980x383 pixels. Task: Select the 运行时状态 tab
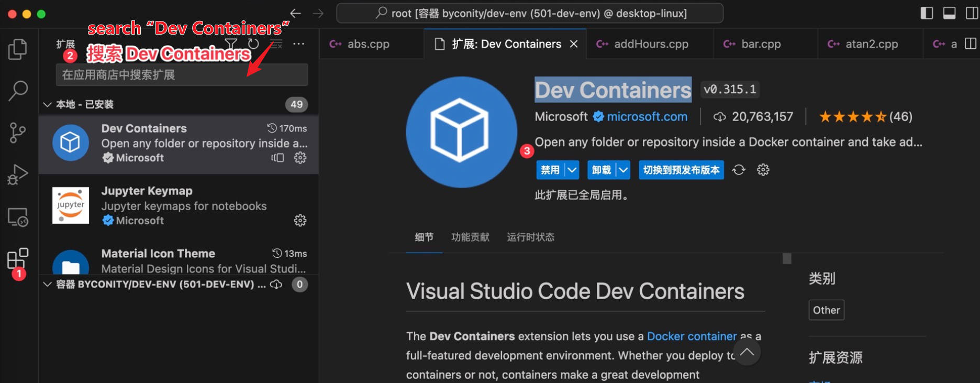tap(530, 237)
